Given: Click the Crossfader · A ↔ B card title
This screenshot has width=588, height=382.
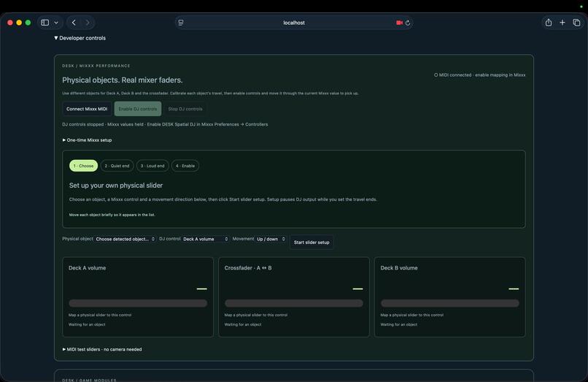Looking at the screenshot, I should pyautogui.click(x=248, y=268).
